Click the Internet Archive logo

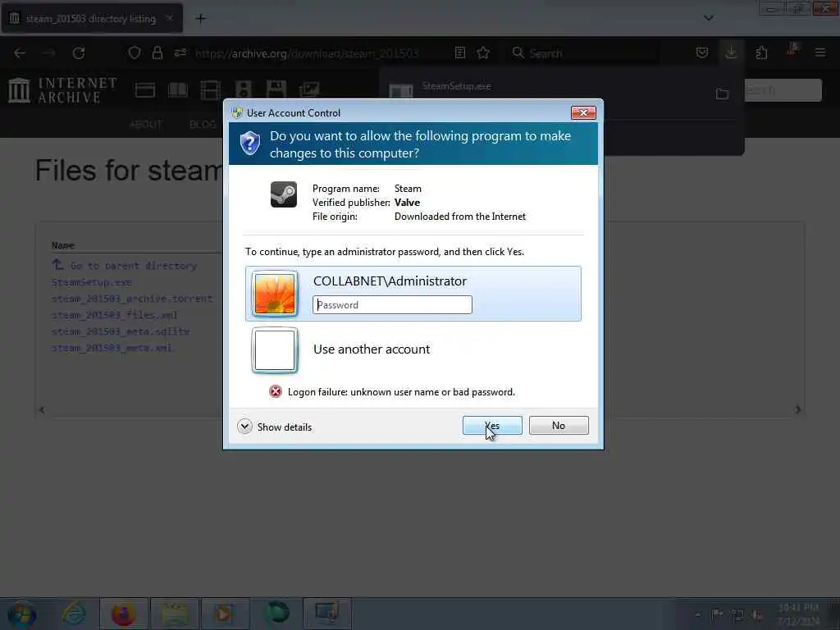tap(62, 90)
